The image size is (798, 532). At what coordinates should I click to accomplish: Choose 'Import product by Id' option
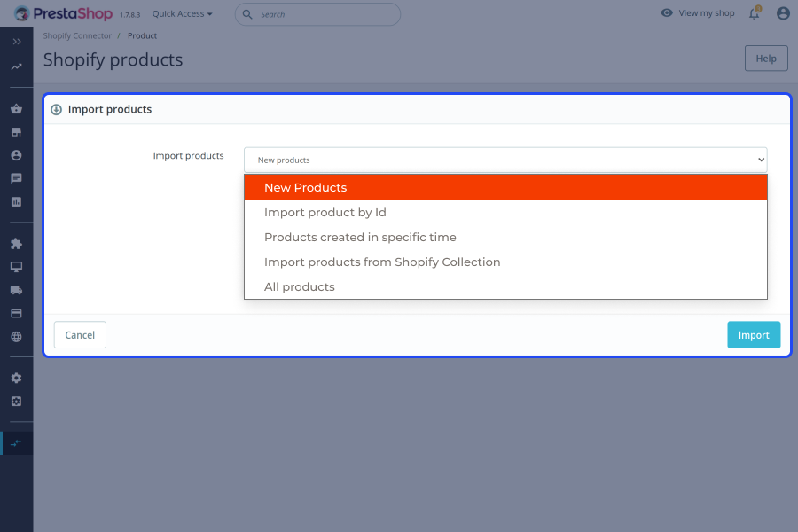point(325,213)
